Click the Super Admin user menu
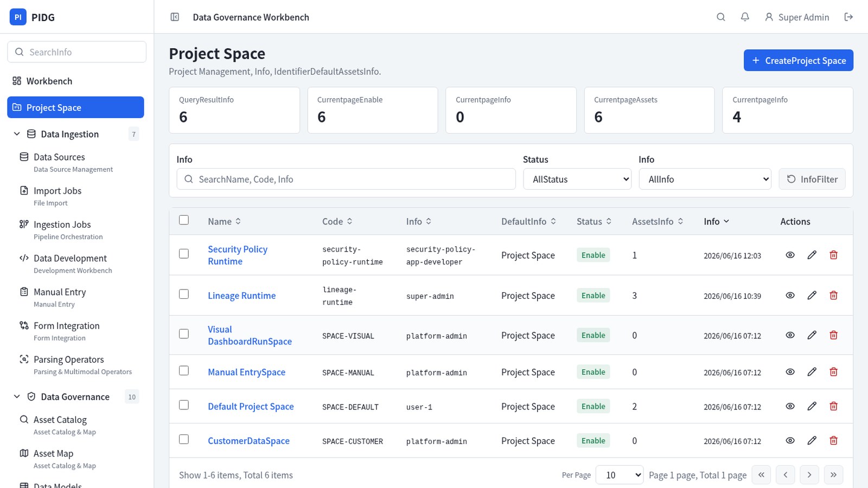This screenshot has height=488, width=868. (x=796, y=17)
